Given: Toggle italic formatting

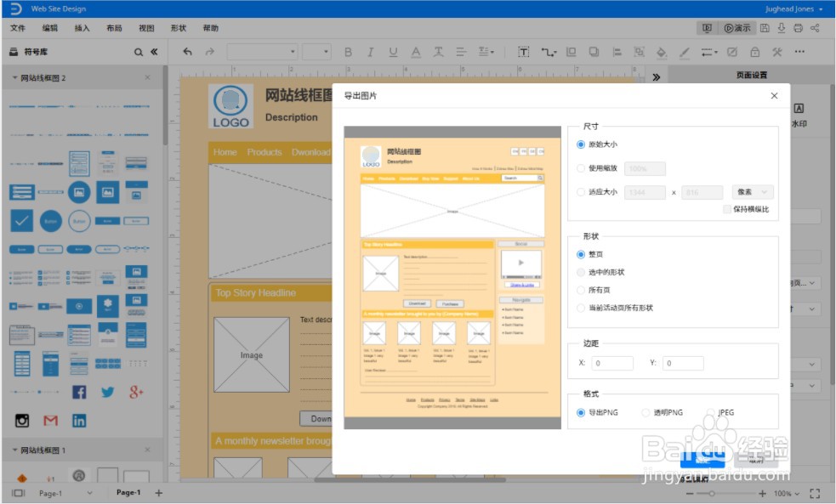Looking at the screenshot, I should point(371,52).
